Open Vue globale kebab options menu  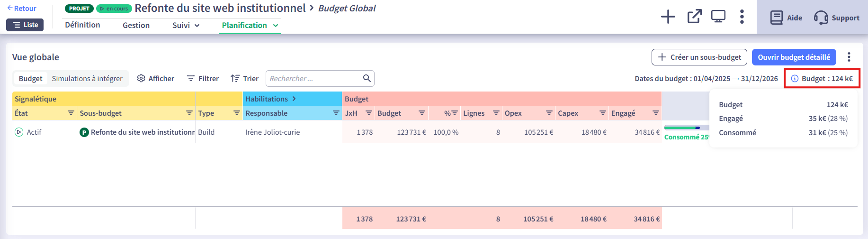pyautogui.click(x=849, y=57)
